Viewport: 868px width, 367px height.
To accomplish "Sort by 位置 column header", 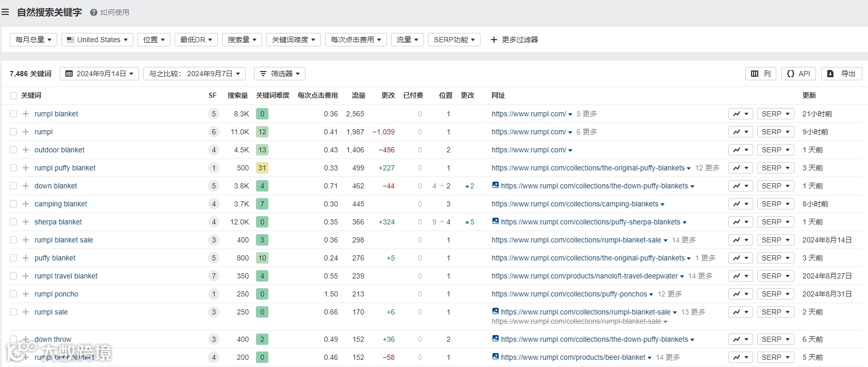I will [446, 96].
